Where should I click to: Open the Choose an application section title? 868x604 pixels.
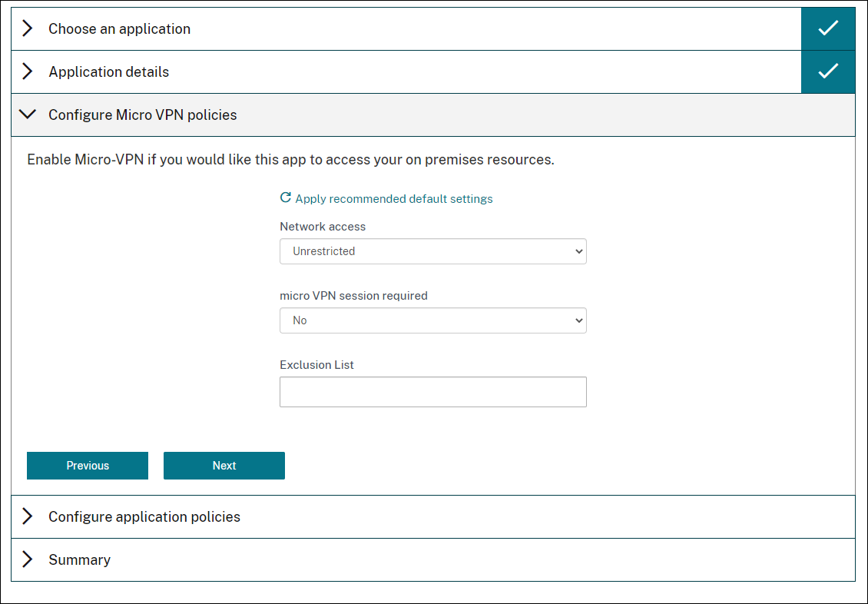119,29
